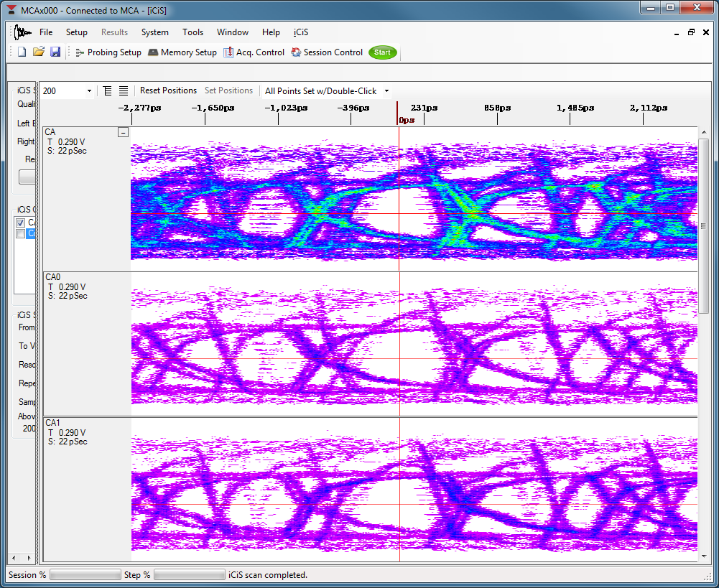Click the -1,023ps ruler label
This screenshot has width=719, height=588.
(x=286, y=108)
